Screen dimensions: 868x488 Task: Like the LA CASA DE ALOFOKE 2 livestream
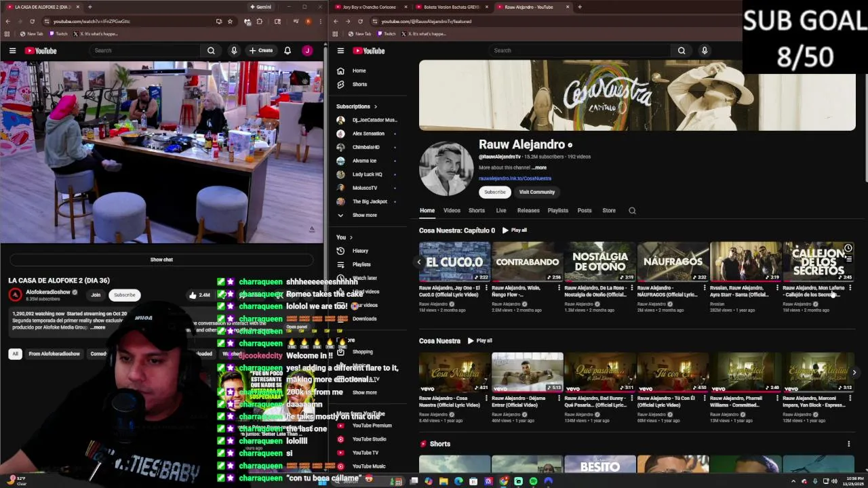[x=199, y=295]
